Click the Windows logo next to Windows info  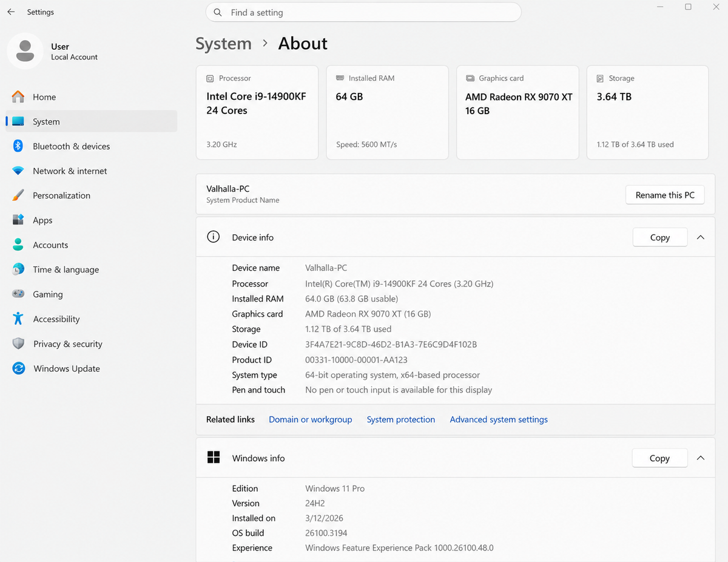pyautogui.click(x=214, y=458)
